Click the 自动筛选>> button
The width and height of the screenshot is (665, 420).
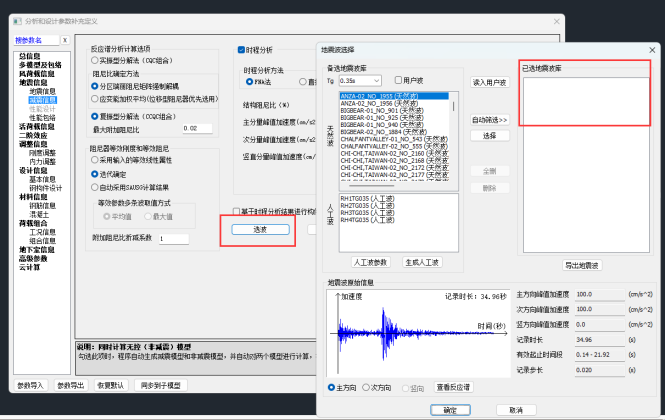pyautogui.click(x=489, y=120)
